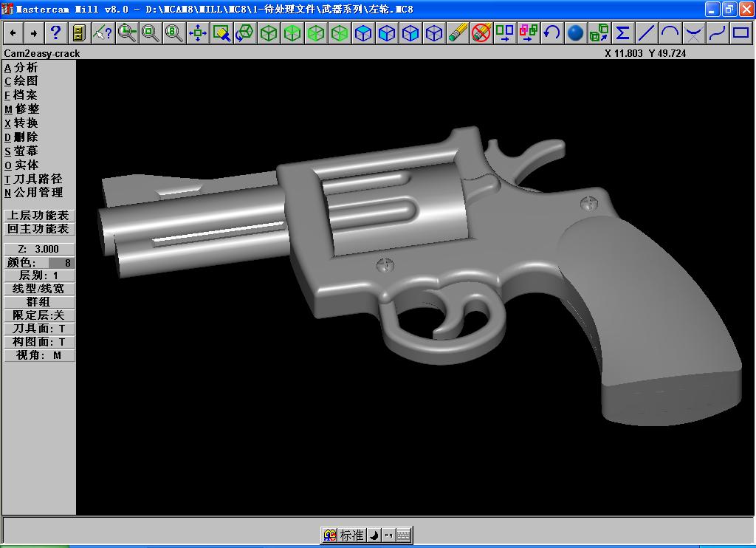Image resolution: width=756 pixels, height=548 pixels.
Task: Repaint the screen with the paintbrush icon
Action: [x=221, y=33]
